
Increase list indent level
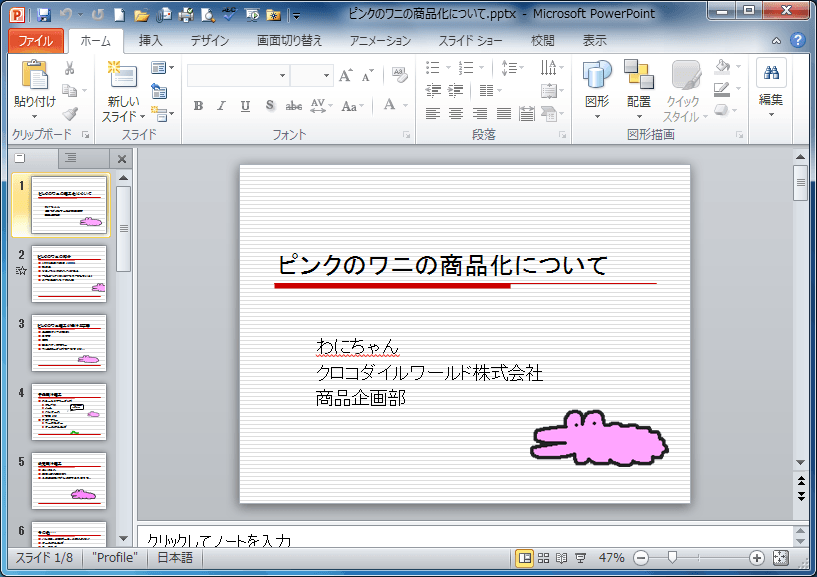coord(455,91)
